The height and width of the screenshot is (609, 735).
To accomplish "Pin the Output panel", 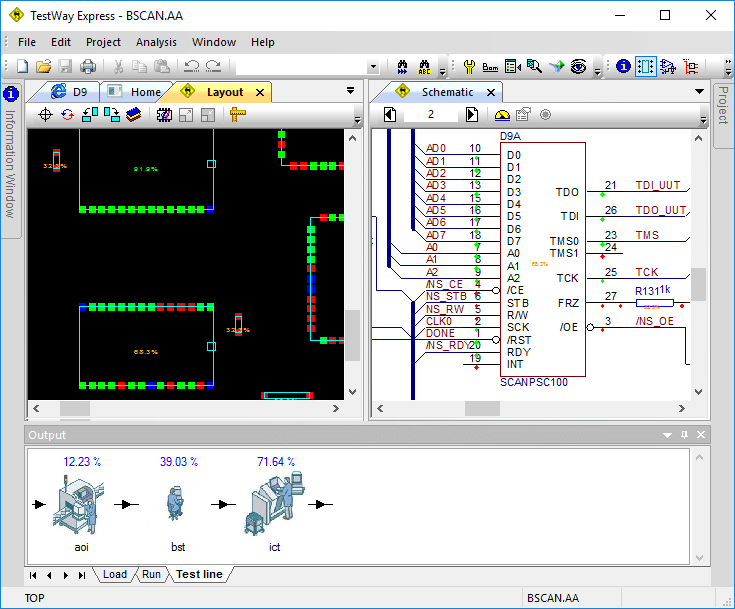I will click(x=684, y=435).
